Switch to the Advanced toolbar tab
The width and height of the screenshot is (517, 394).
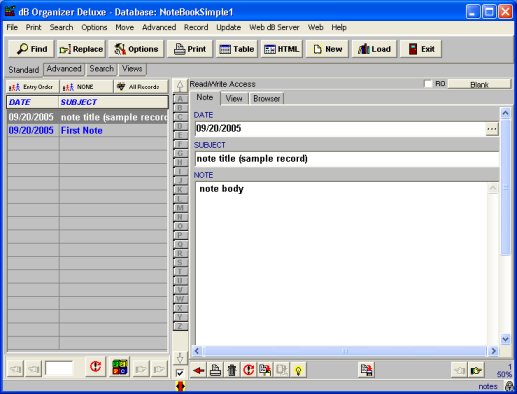[64, 69]
